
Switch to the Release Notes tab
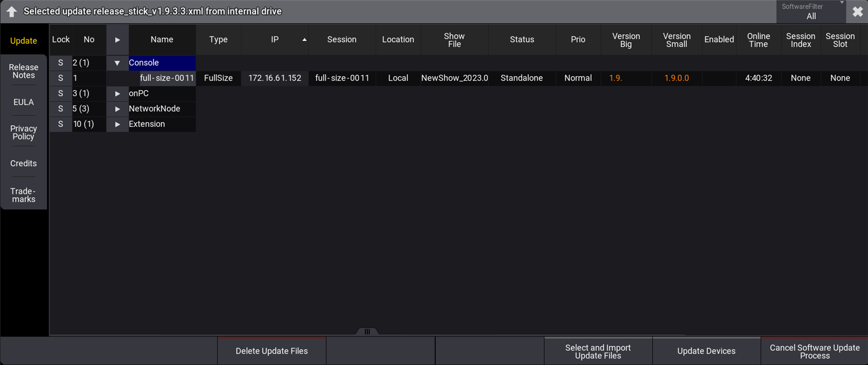(23, 71)
